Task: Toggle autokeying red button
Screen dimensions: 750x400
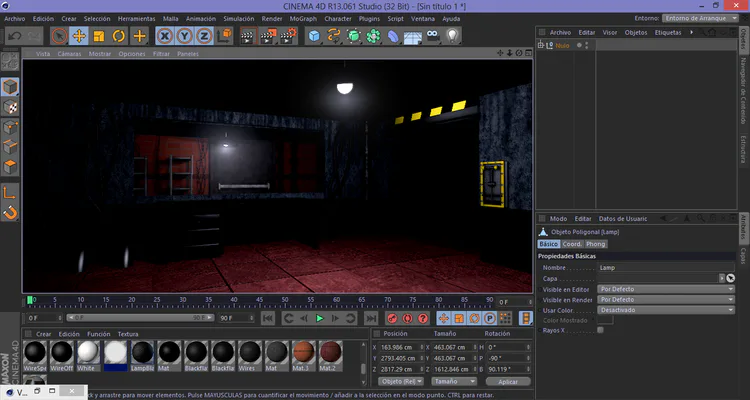Action: point(408,318)
